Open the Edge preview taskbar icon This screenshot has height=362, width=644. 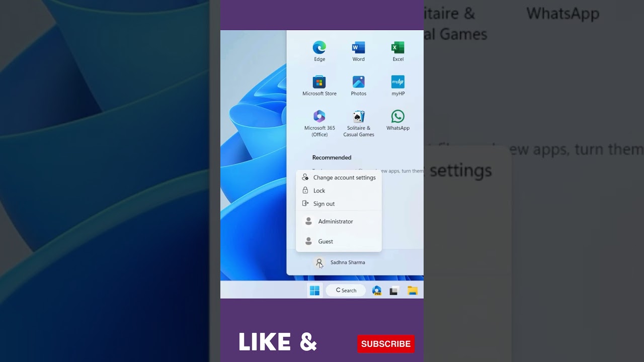click(x=377, y=290)
